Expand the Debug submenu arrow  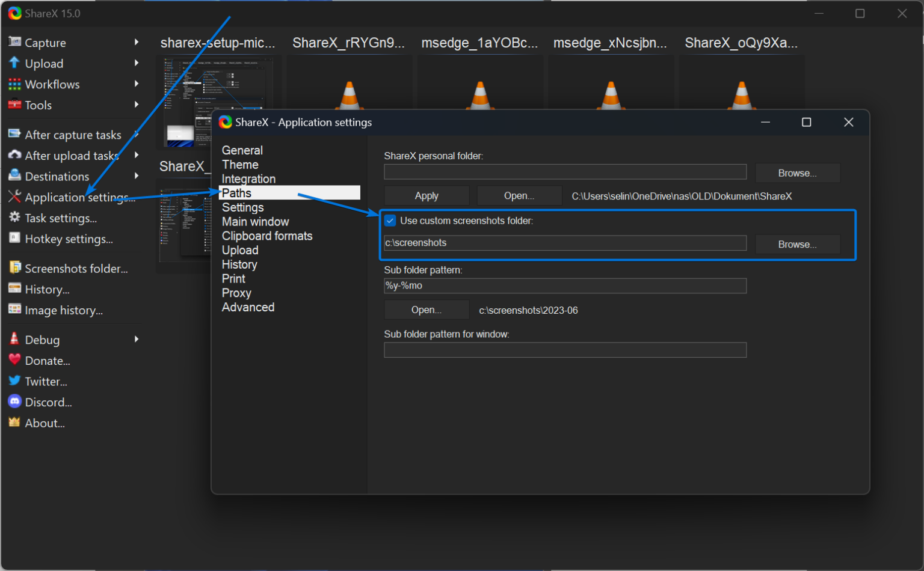pos(137,339)
